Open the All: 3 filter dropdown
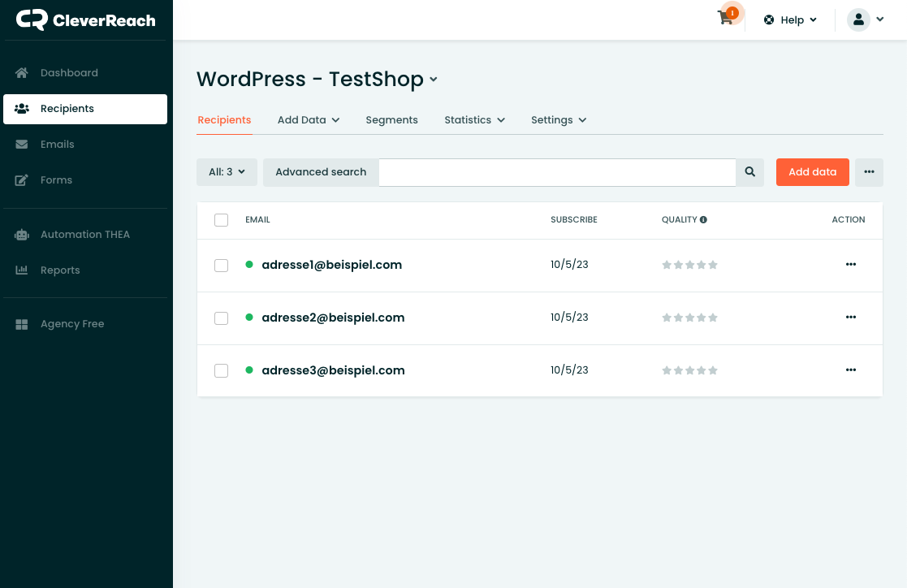This screenshot has width=907, height=588. click(227, 172)
